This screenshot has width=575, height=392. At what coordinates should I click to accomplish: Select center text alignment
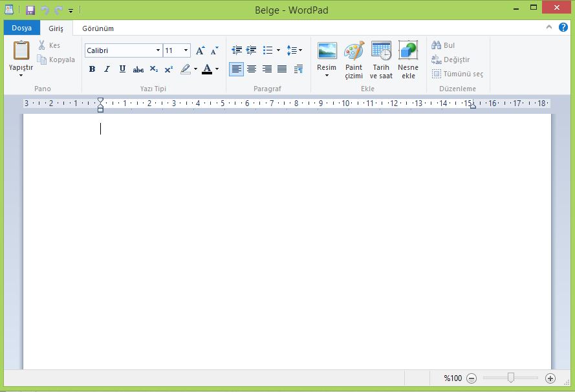(x=252, y=69)
